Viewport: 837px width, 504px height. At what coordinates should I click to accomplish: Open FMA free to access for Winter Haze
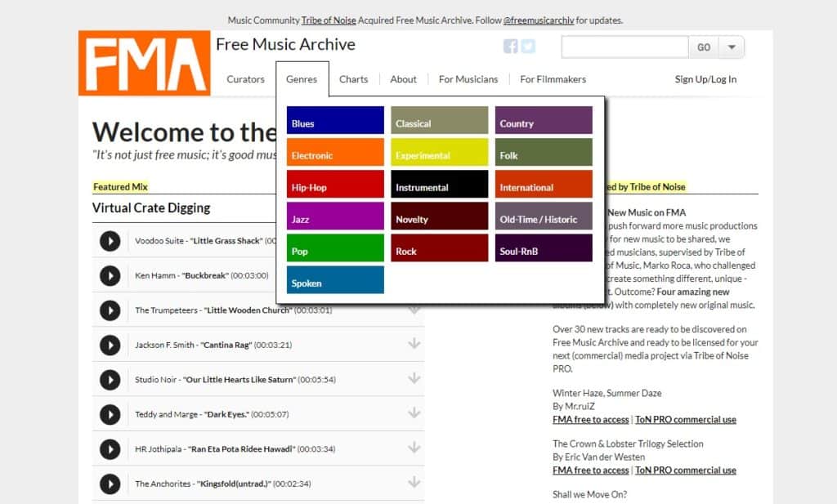coord(590,420)
